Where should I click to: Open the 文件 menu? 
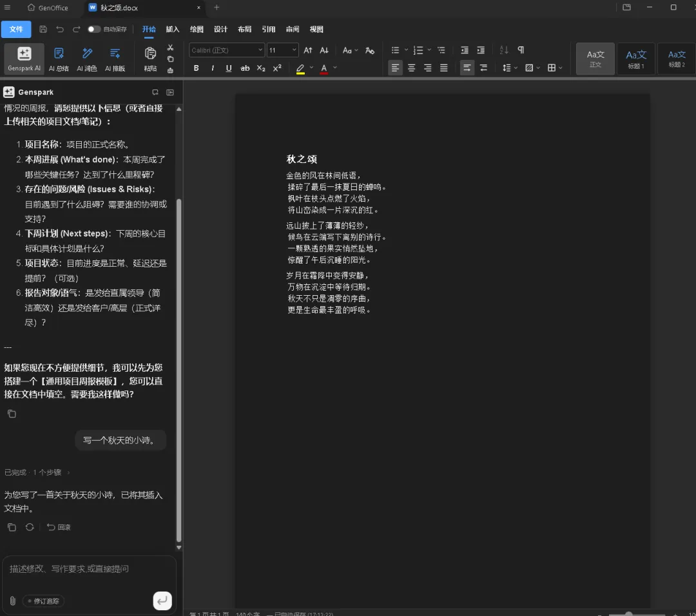pos(16,29)
